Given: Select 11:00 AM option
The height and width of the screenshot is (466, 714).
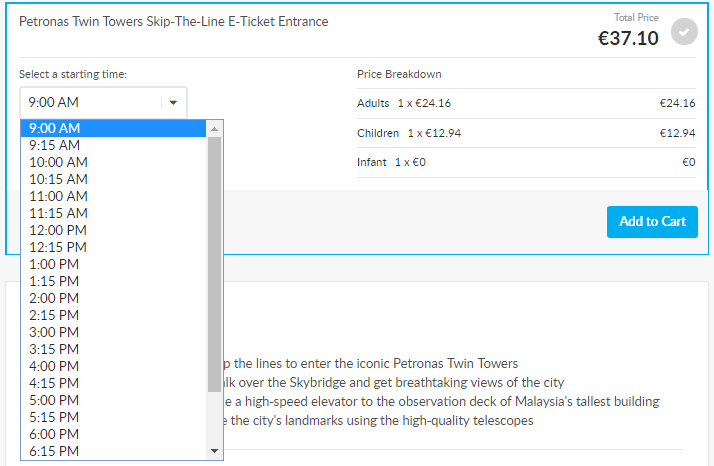Looking at the screenshot, I should (113, 196).
